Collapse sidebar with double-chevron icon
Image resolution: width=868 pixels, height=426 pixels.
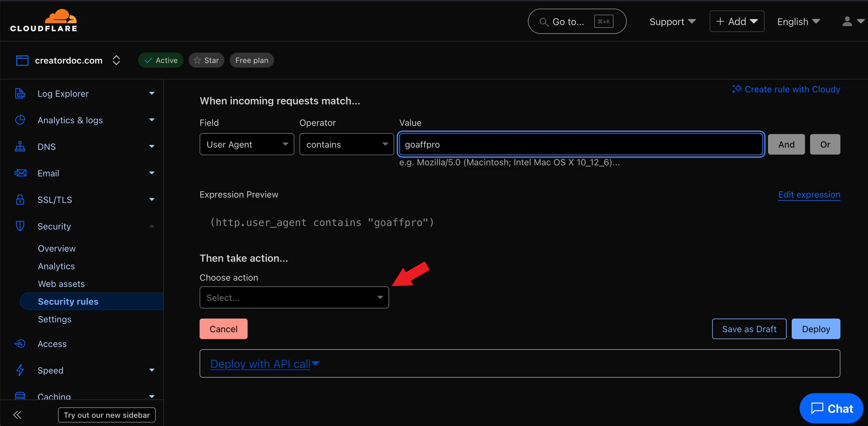(17, 415)
